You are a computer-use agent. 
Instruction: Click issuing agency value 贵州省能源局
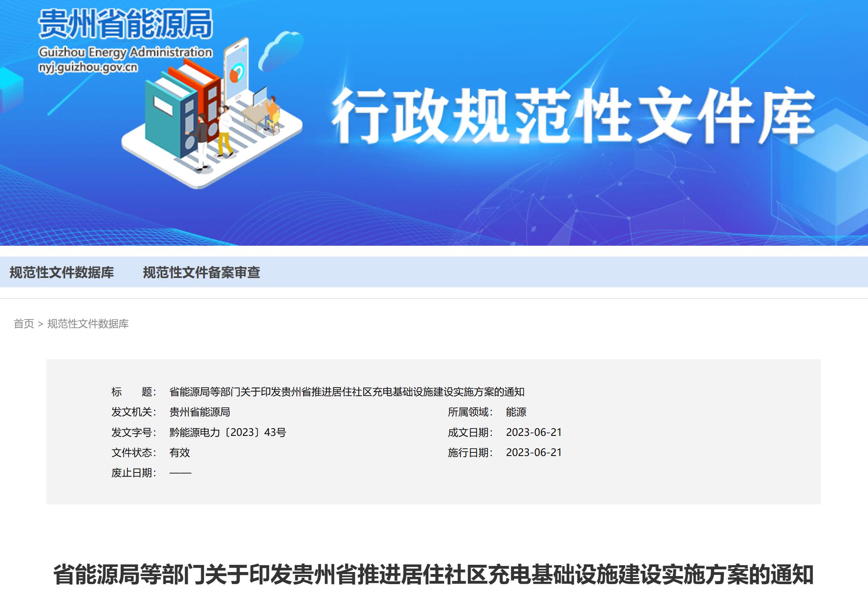[x=200, y=412]
